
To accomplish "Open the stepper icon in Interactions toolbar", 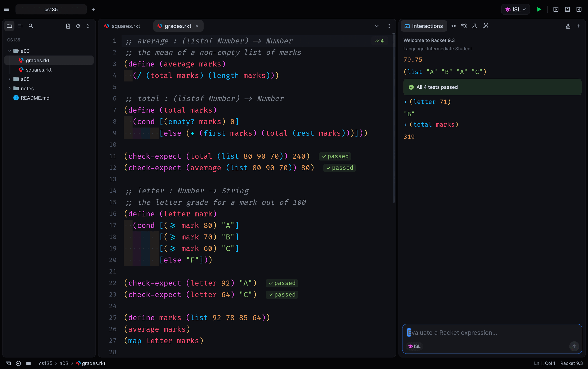I will (453, 26).
